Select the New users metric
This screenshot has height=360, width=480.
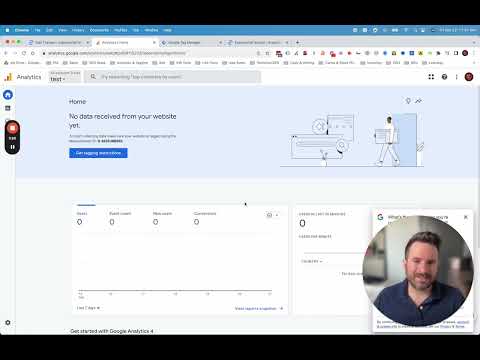tap(162, 218)
